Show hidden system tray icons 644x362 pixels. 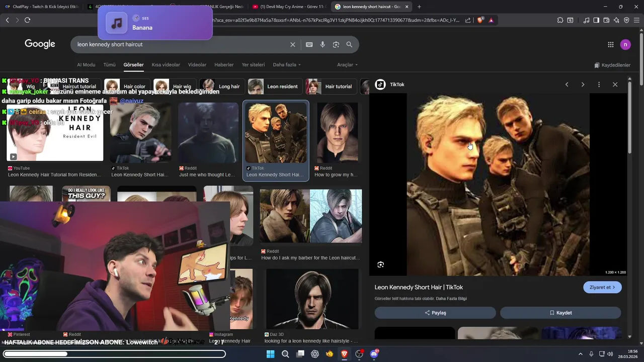[580, 354]
